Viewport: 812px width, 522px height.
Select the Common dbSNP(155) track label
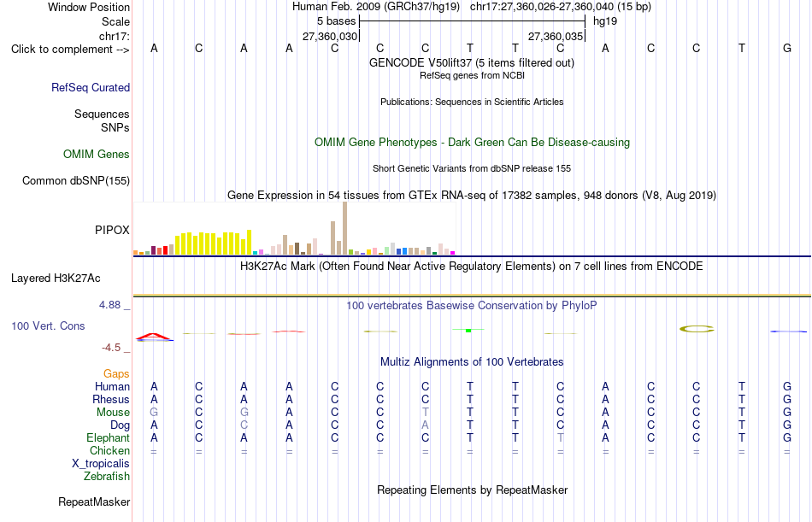click(x=75, y=181)
